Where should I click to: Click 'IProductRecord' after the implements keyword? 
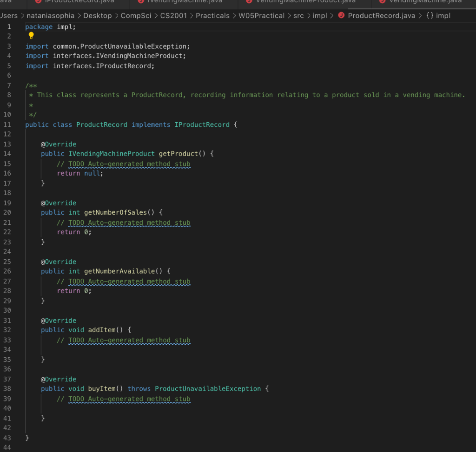click(x=202, y=124)
